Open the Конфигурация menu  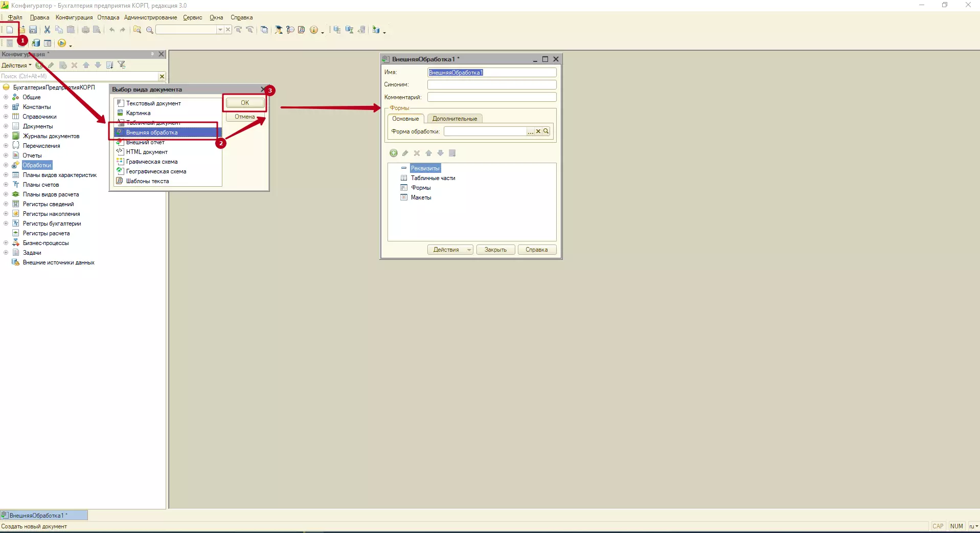[x=74, y=17]
